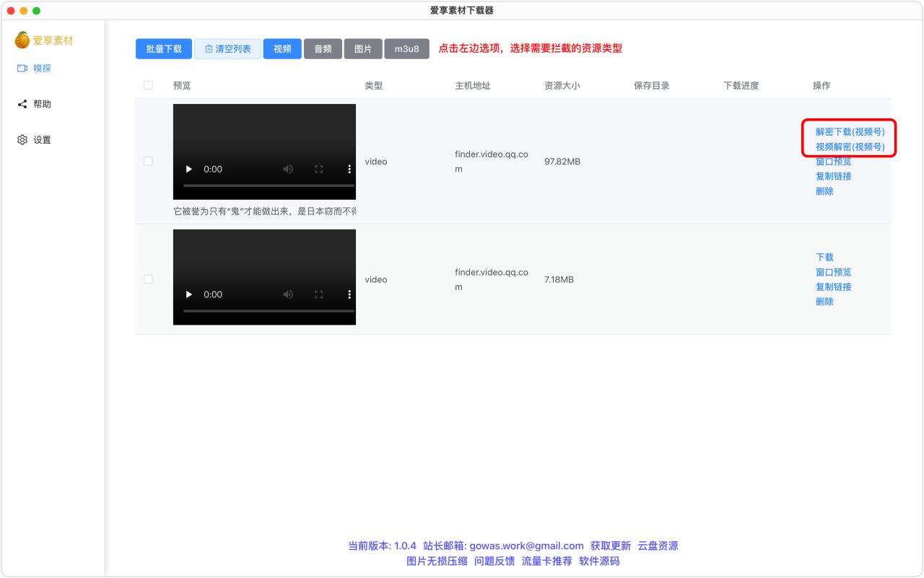This screenshot has width=924, height=578.
Task: Check the select-all checkbox in table header
Action: (x=149, y=85)
